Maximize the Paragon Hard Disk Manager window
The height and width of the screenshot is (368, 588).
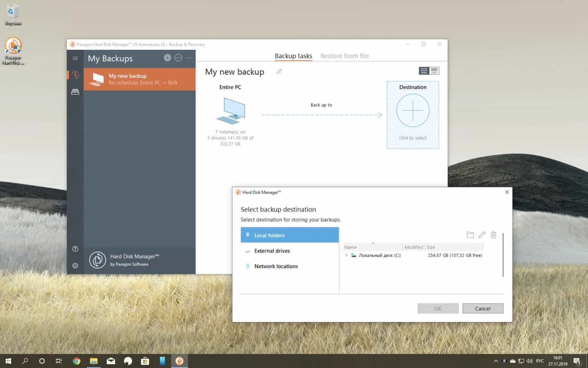pyautogui.click(x=423, y=44)
